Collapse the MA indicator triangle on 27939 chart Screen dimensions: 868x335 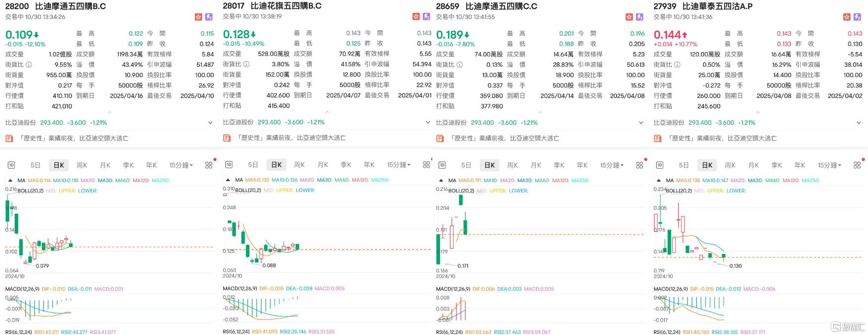(x=658, y=181)
